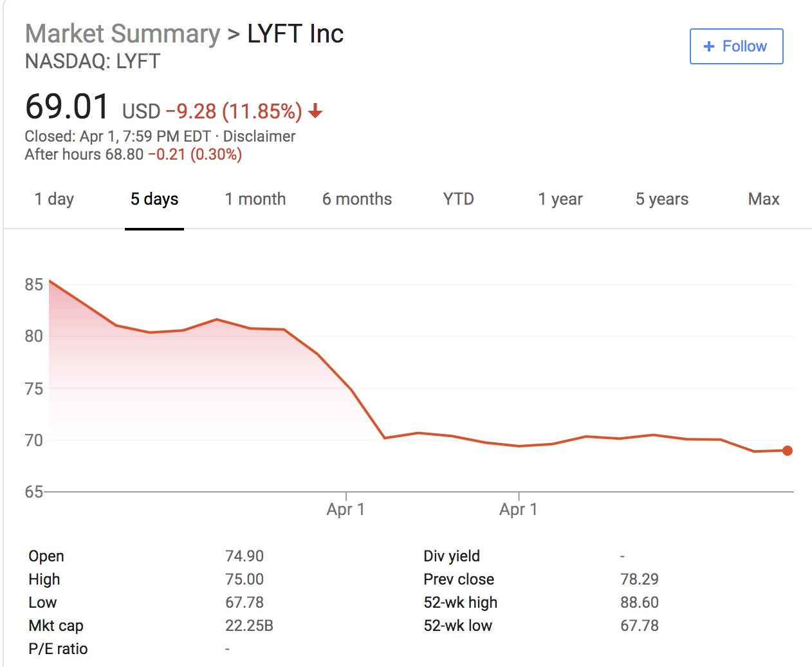Click the second Apr 1 axis marker
This screenshot has height=667, width=812.
(x=519, y=509)
